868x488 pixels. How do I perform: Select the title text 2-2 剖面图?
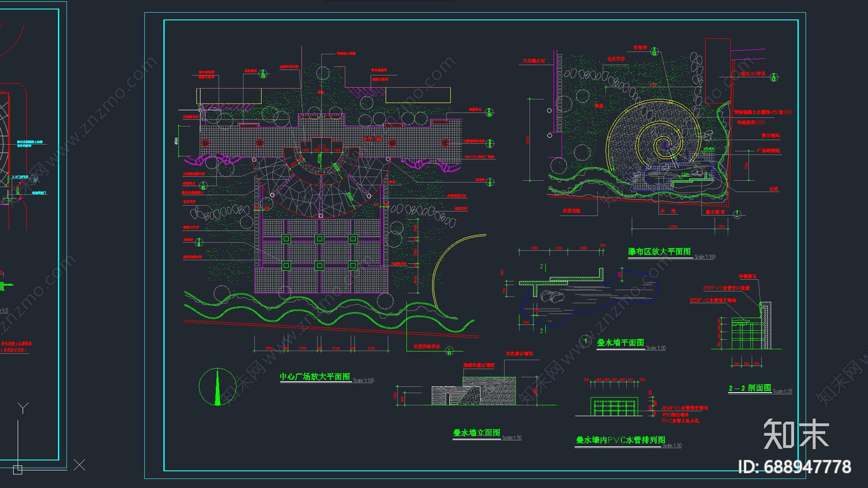(750, 388)
